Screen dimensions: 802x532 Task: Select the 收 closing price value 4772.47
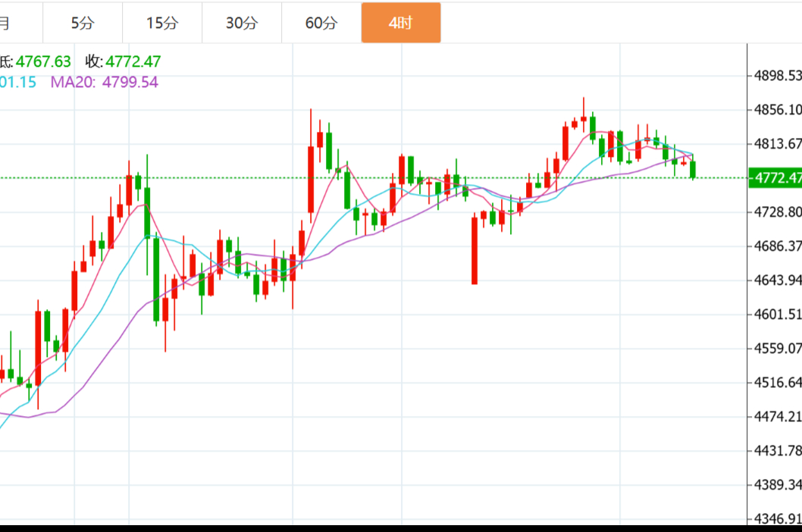133,62
